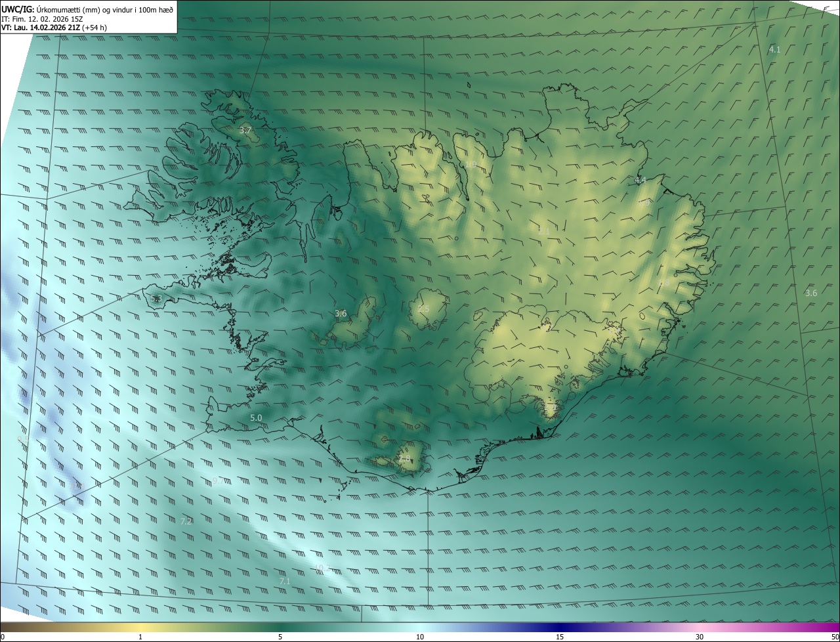Click the 2.1 value in the northern highlands
The height and width of the screenshot is (642, 840).
click(x=544, y=231)
